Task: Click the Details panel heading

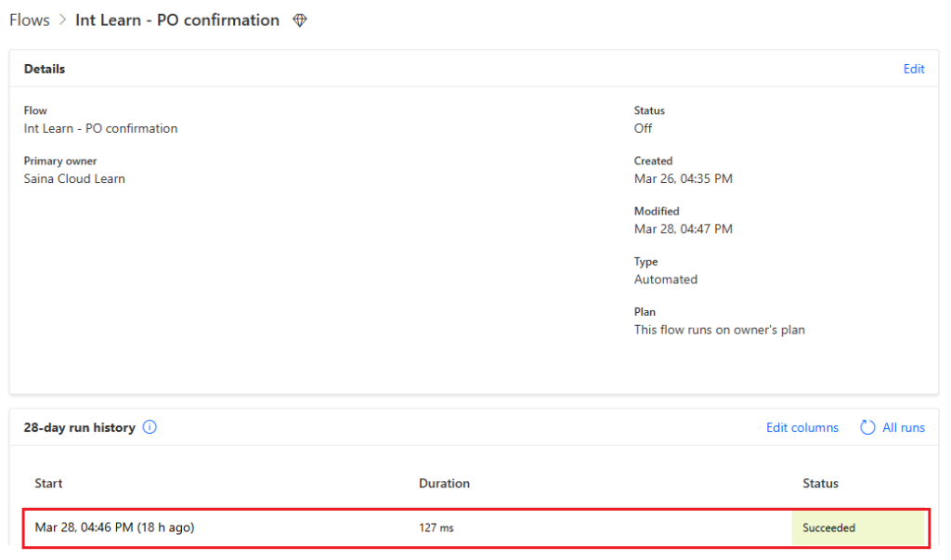Action: point(45,69)
